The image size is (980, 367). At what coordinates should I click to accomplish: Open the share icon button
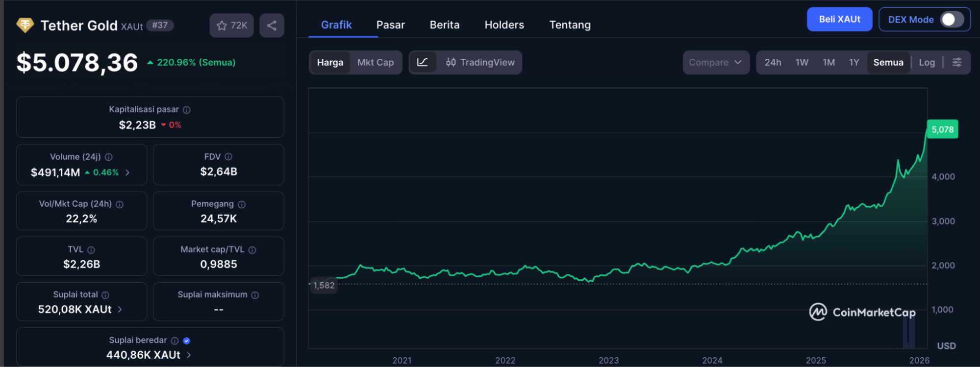pos(272,25)
